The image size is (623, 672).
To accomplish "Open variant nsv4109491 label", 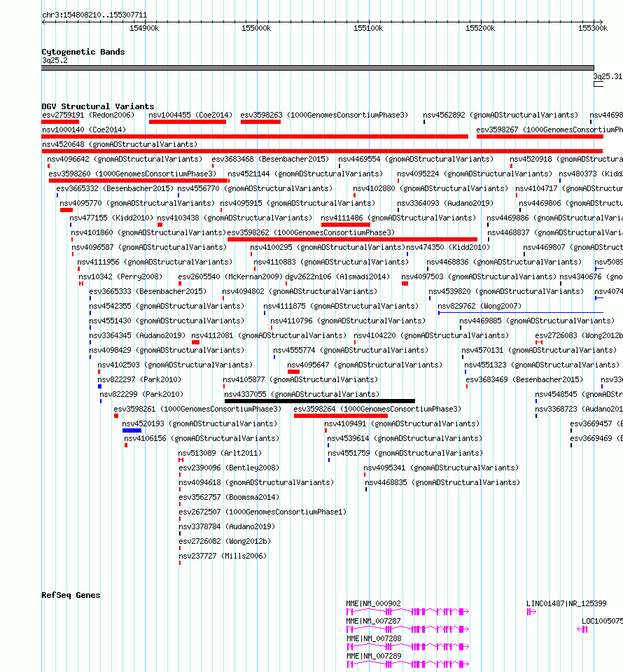I will (x=402, y=423).
